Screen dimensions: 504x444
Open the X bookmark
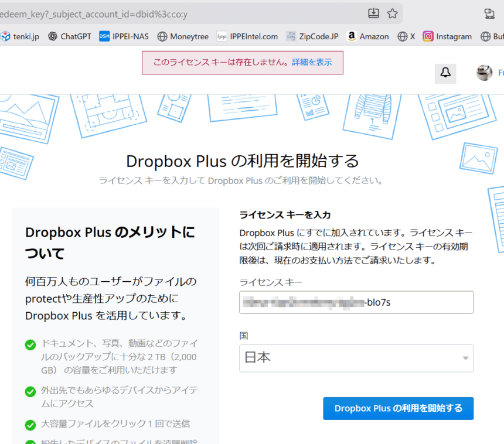click(406, 36)
